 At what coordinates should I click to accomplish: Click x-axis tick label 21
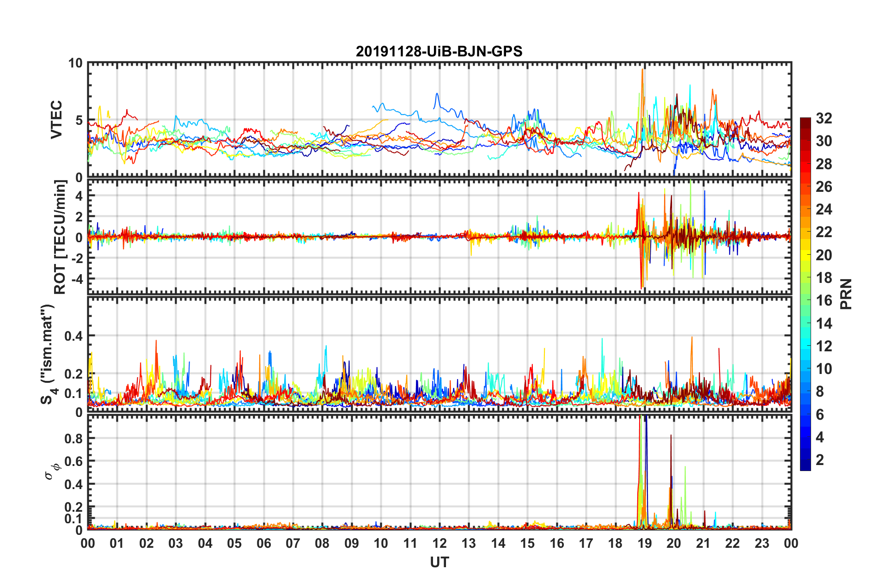point(703,543)
